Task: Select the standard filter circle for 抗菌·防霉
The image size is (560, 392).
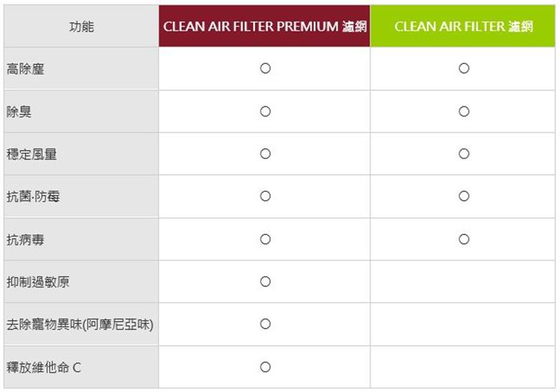Action: (x=464, y=196)
